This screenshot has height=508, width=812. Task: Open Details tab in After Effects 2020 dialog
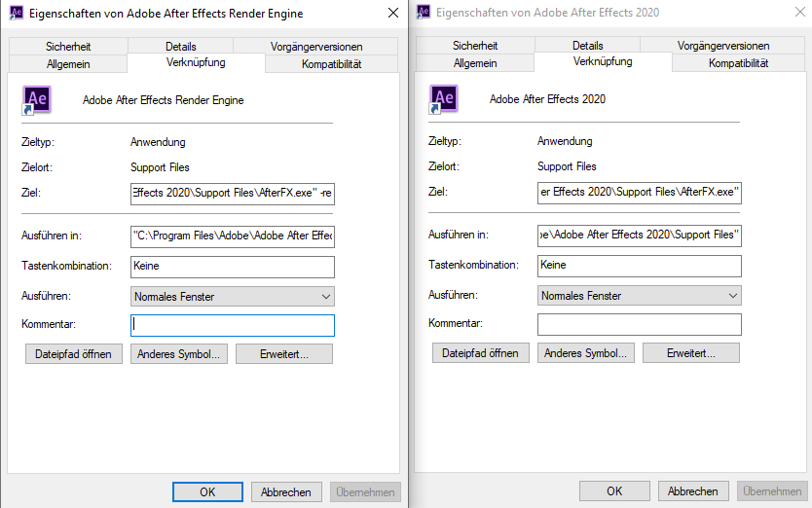(588, 46)
